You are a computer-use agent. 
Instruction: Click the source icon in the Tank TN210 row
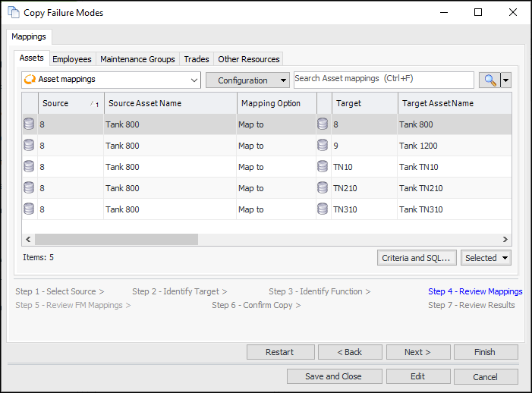pyautogui.click(x=29, y=188)
